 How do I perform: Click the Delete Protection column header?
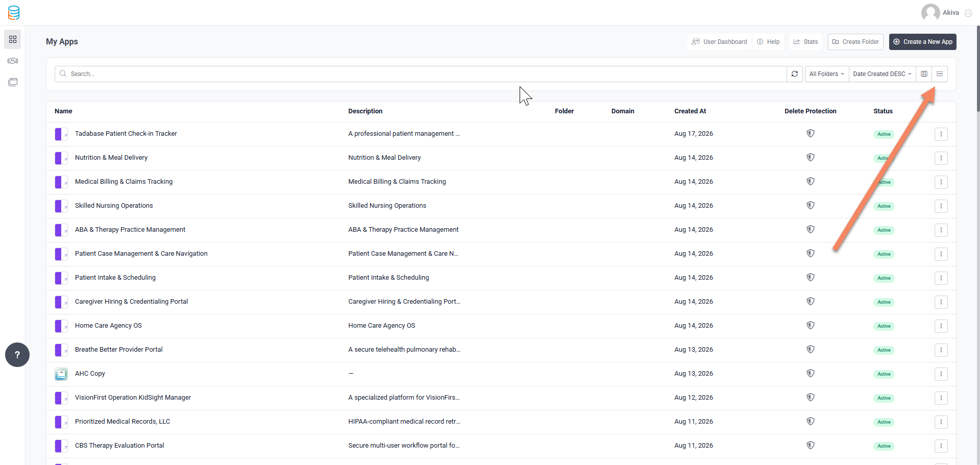coord(811,111)
